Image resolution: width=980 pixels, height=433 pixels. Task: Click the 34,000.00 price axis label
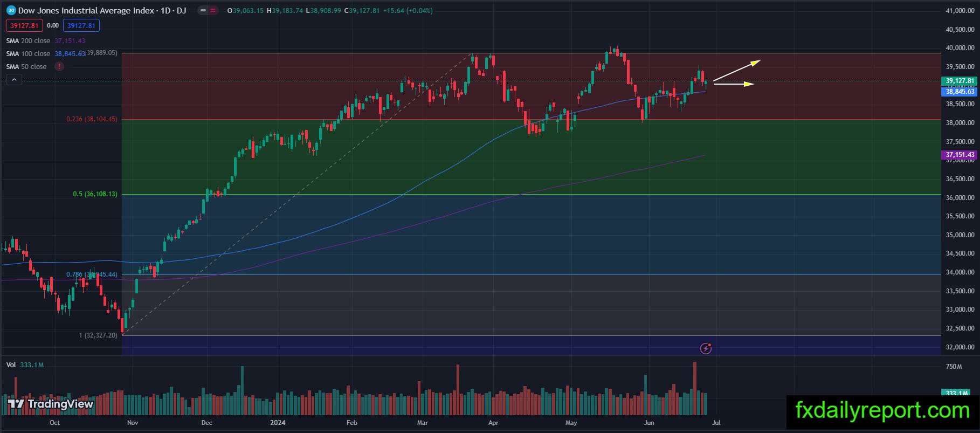tap(960, 272)
